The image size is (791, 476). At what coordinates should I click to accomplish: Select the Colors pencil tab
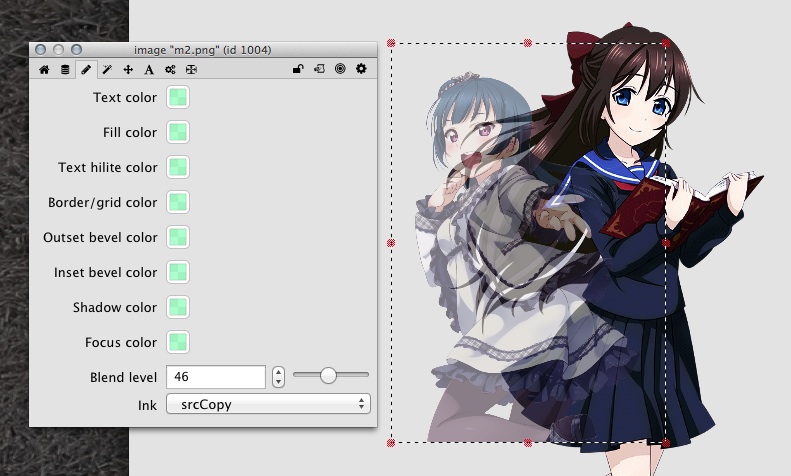click(86, 70)
